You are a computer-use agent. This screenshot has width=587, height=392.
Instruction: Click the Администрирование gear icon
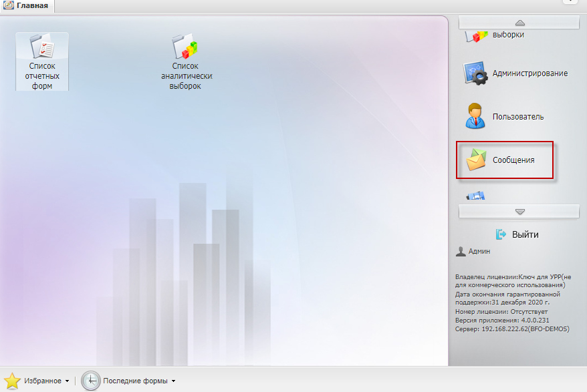(x=475, y=73)
